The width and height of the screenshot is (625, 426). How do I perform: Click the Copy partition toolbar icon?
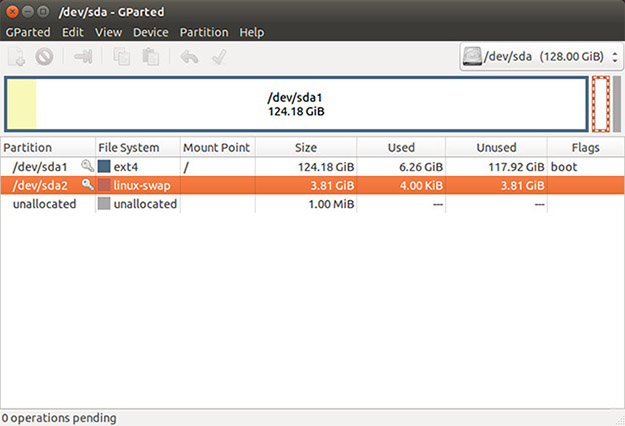pos(124,58)
